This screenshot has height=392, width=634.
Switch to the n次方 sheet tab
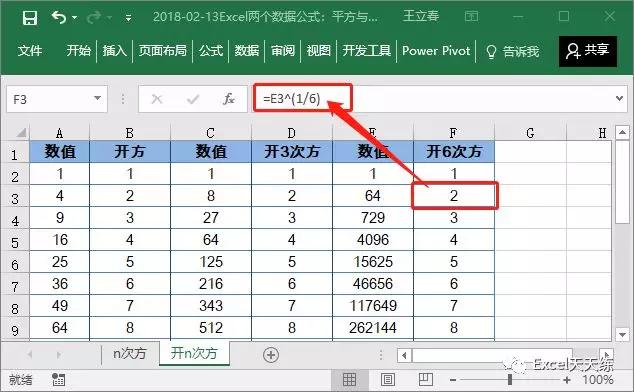tap(129, 354)
